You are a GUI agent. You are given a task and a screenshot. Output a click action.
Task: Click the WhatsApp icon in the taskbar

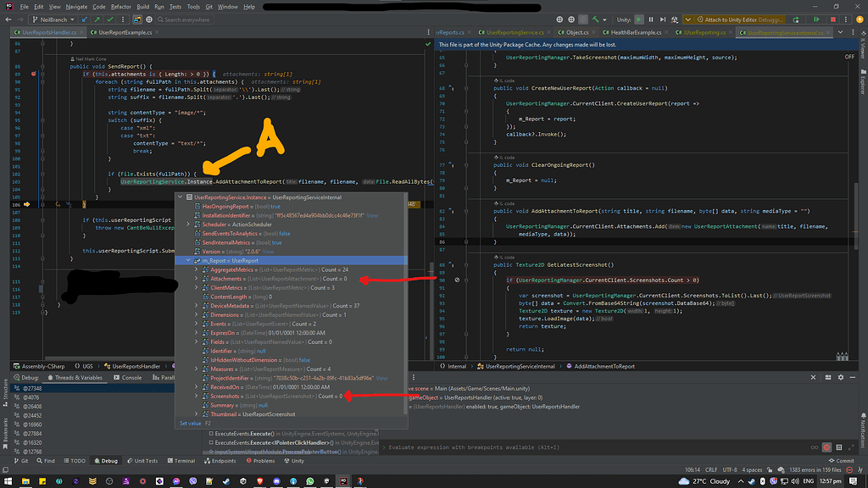309,480
